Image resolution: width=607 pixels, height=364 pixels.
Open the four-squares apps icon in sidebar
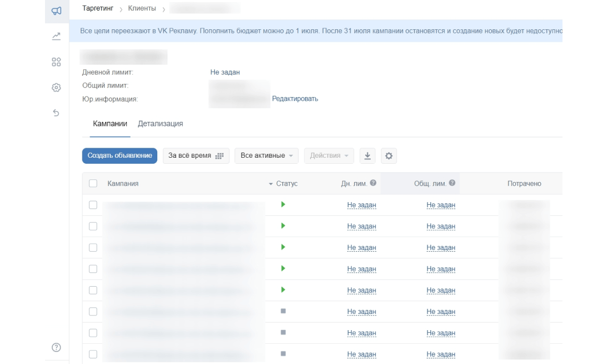[57, 62]
